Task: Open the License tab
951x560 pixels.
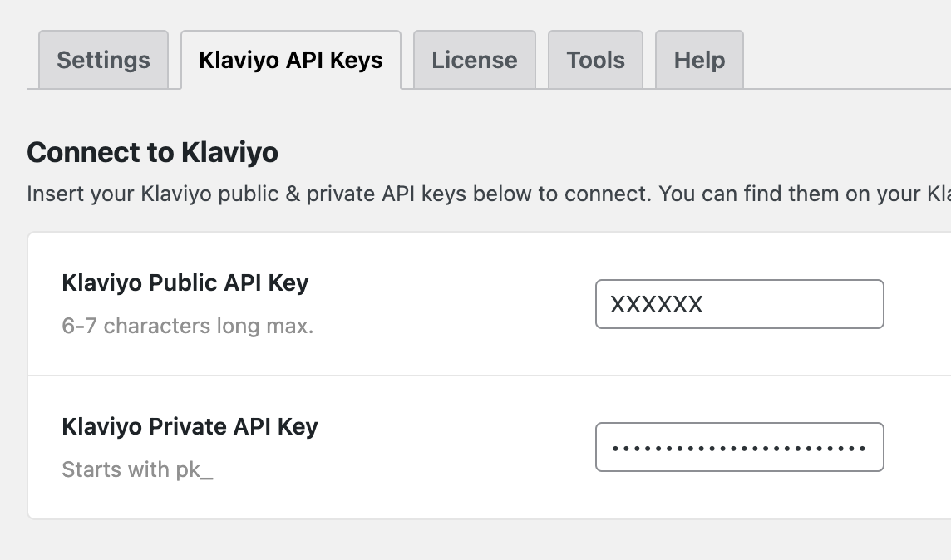Action: [x=474, y=59]
